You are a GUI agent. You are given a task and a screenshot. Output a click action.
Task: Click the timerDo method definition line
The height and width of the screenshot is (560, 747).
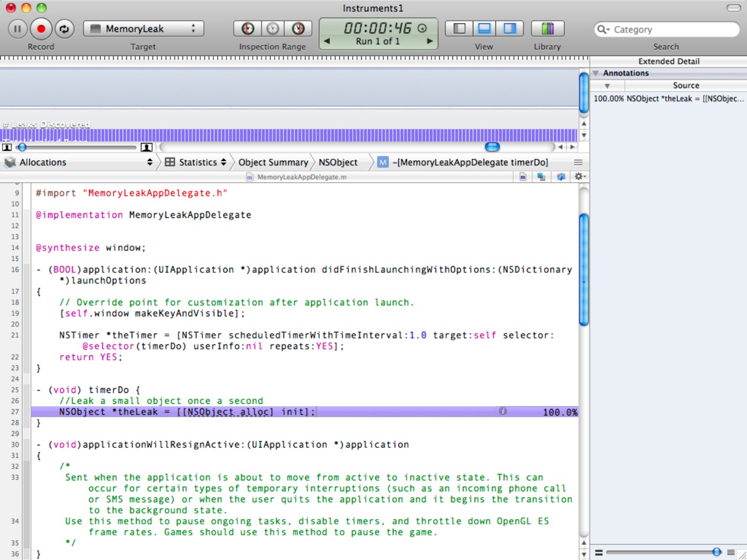(88, 390)
